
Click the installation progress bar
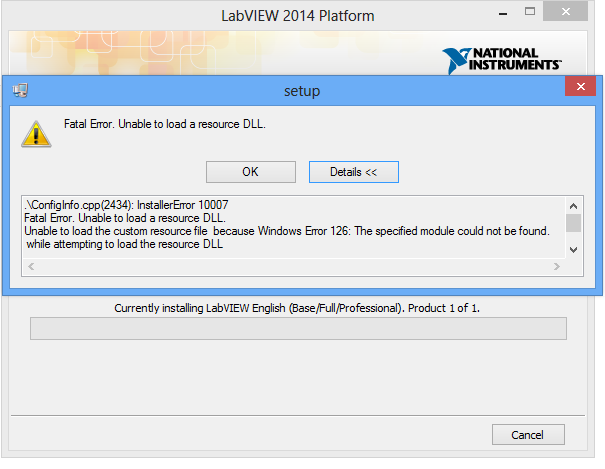298,329
